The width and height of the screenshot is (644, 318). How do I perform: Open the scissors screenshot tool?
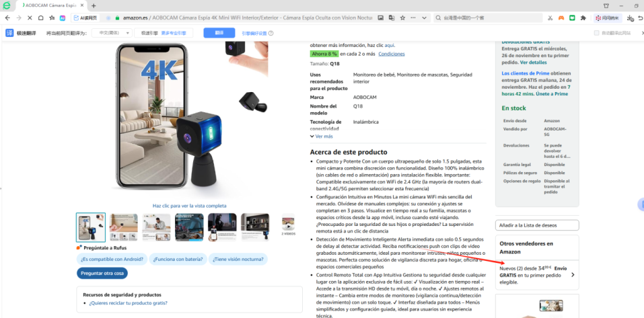click(x=550, y=17)
